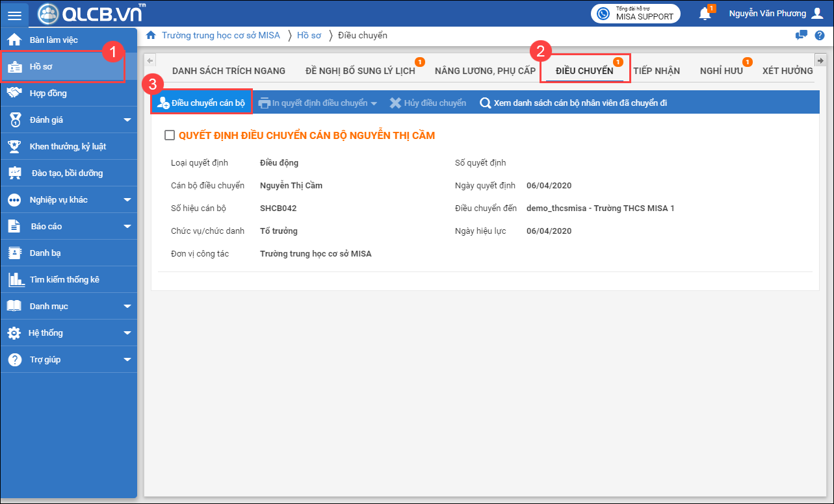Open the Nâng lương, phụ cấp tab
This screenshot has height=504, width=834.
pyautogui.click(x=485, y=71)
